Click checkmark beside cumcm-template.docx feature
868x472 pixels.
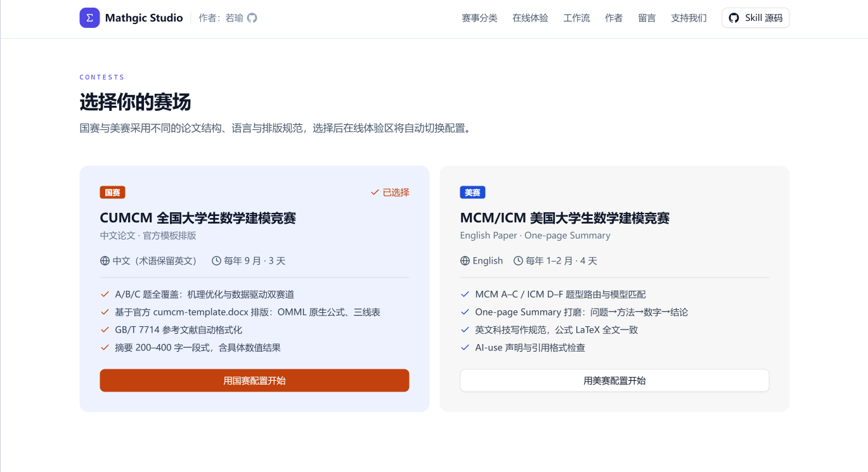(105, 312)
